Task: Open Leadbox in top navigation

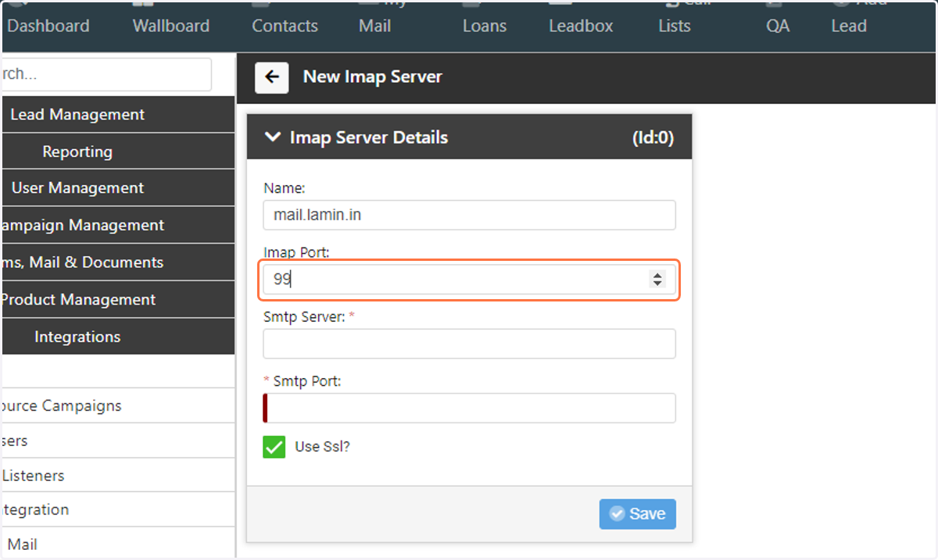Action: (x=581, y=26)
